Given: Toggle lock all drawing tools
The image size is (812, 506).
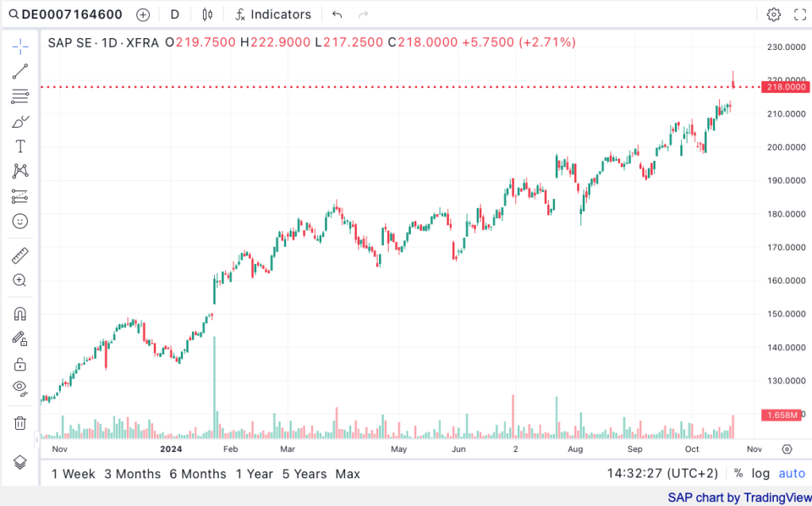Looking at the screenshot, I should [20, 364].
